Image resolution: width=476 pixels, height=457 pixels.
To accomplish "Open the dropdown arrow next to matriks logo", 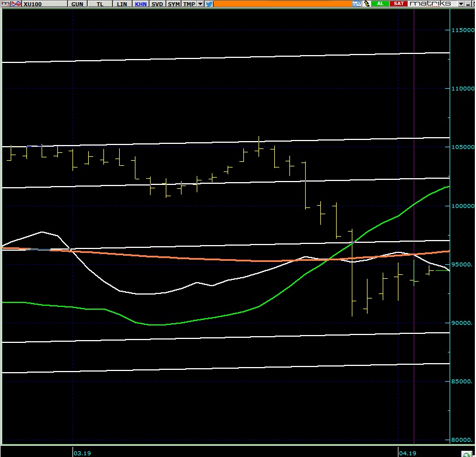I will tap(461, 4).
